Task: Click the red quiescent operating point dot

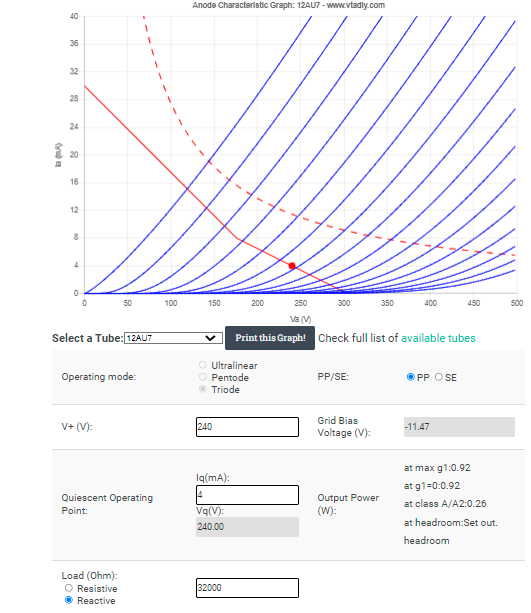Action: [292, 266]
